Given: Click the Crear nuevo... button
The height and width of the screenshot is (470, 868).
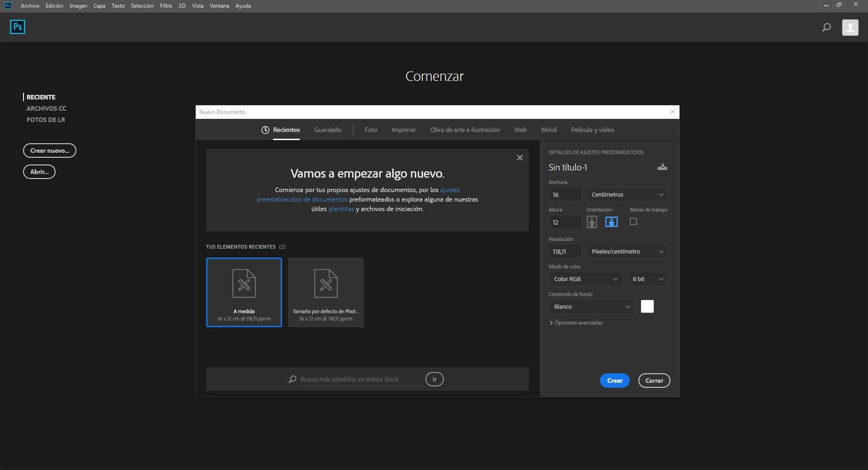Looking at the screenshot, I should 50,150.
